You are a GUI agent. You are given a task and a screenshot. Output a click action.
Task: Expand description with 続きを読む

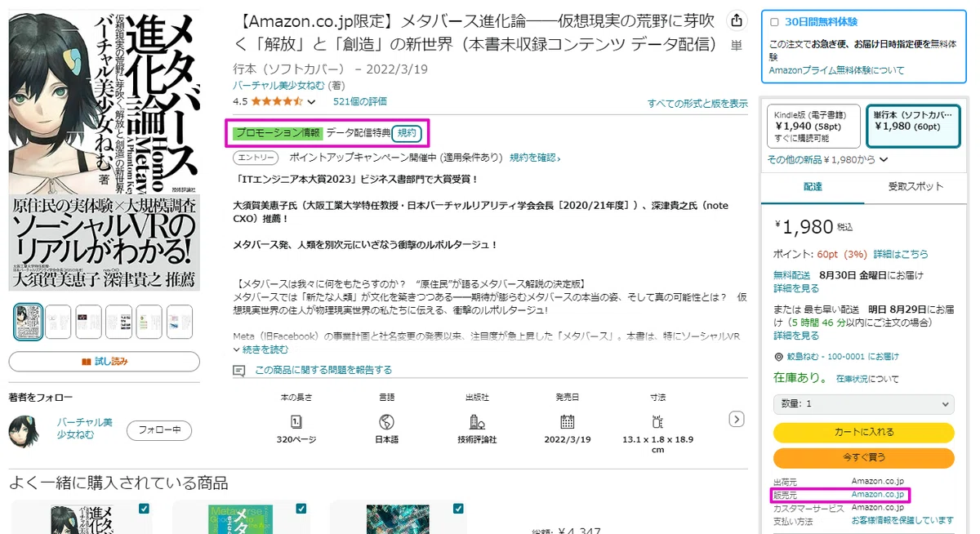[261, 349]
